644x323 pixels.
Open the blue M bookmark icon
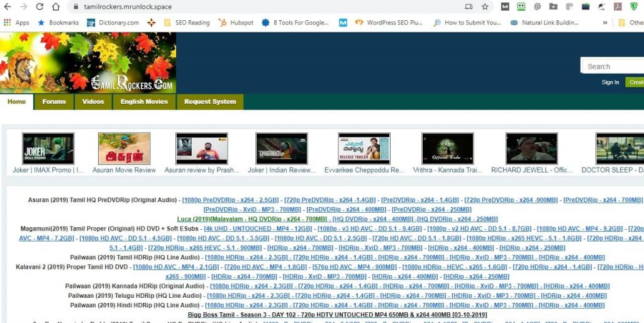pos(343,23)
